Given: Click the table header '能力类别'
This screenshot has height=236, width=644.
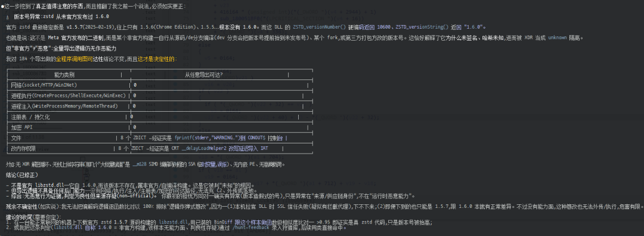Looking at the screenshot, I should tap(64, 75).
